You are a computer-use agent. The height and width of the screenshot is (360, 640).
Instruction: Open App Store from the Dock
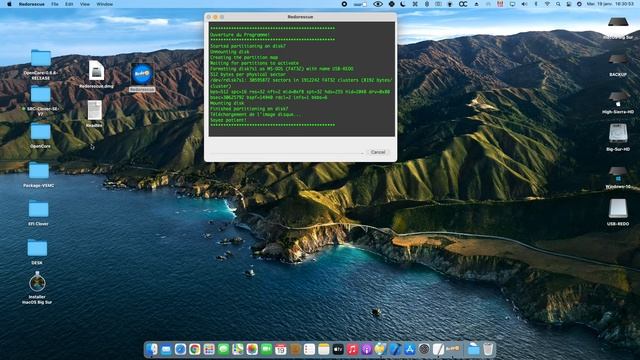coord(409,349)
